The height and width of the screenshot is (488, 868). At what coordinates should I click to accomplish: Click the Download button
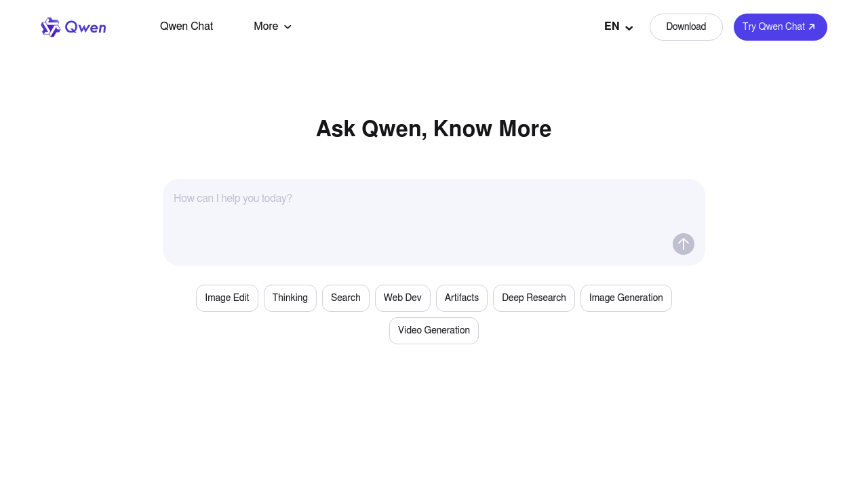pyautogui.click(x=686, y=27)
